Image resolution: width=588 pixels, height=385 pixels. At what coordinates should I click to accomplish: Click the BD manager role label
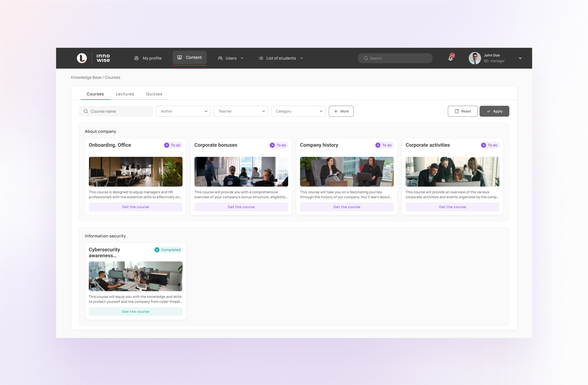pos(494,61)
